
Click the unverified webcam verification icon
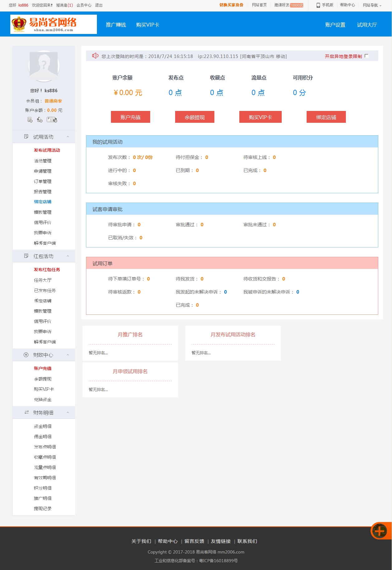40,120
